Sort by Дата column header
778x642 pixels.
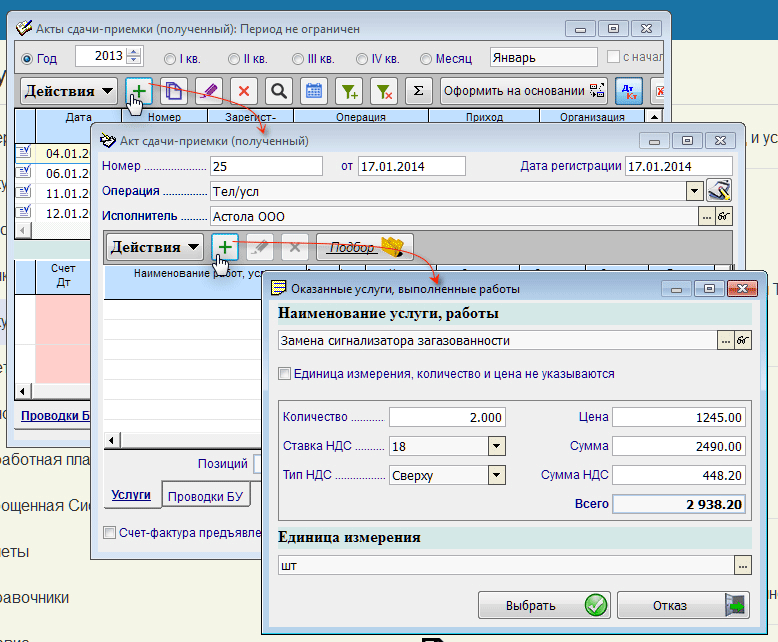(x=78, y=117)
